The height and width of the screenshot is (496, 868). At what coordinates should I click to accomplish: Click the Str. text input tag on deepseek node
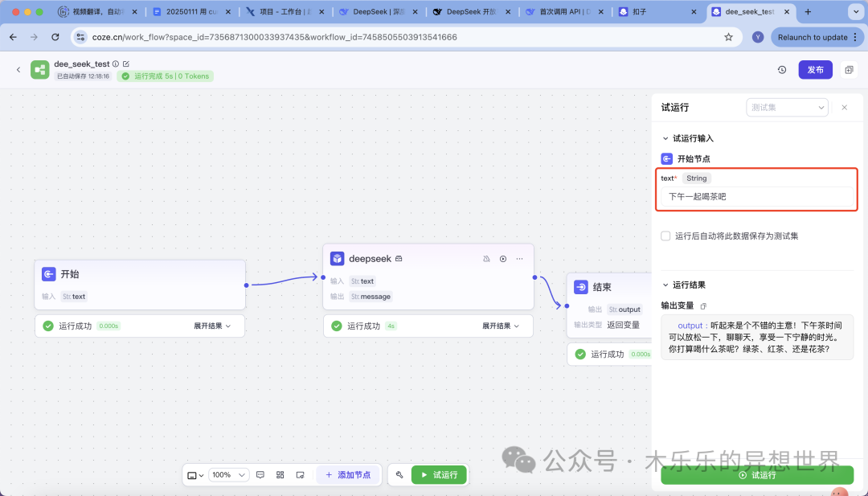[362, 281]
